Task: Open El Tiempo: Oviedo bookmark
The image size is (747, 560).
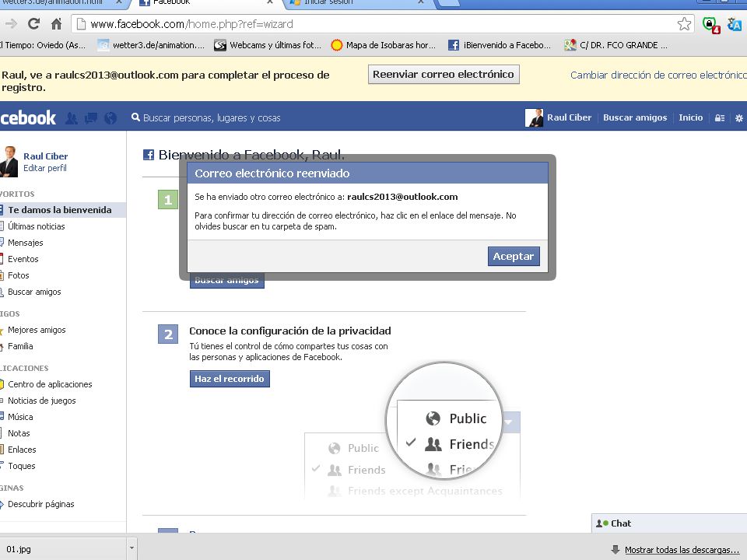Action: point(43,45)
